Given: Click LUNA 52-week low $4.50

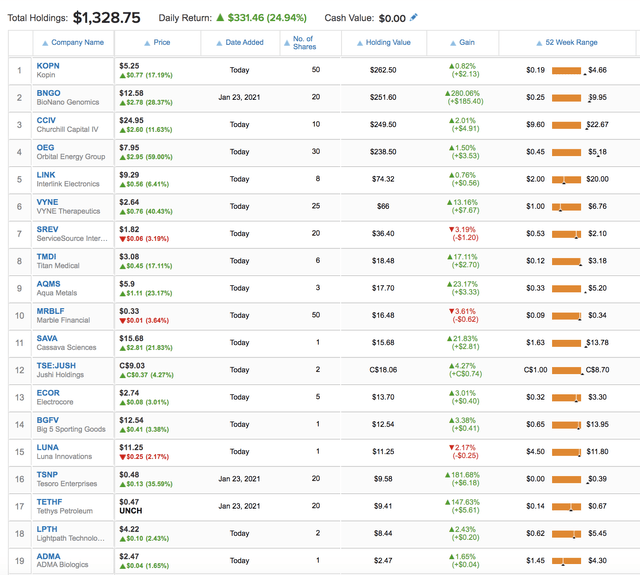Looking at the screenshot, I should (x=536, y=451).
